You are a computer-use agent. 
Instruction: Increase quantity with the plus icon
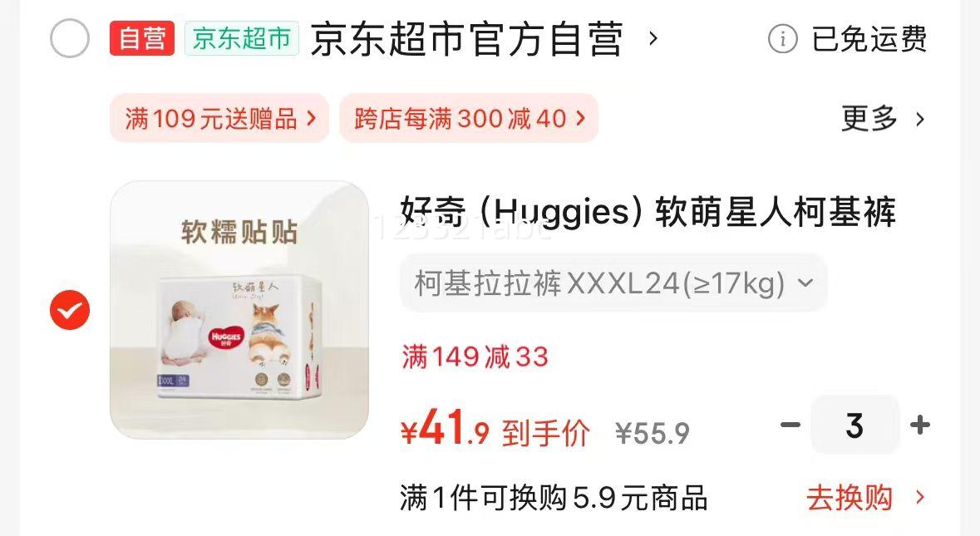tap(919, 425)
